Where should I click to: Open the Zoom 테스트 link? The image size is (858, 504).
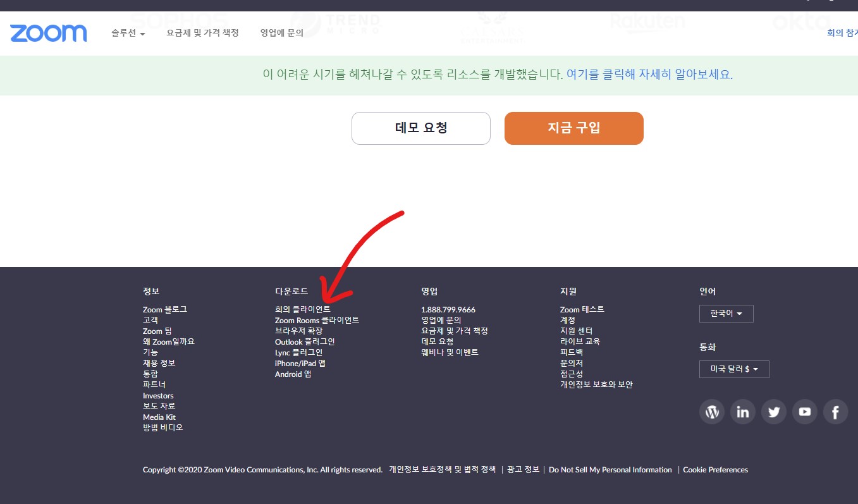pos(582,309)
